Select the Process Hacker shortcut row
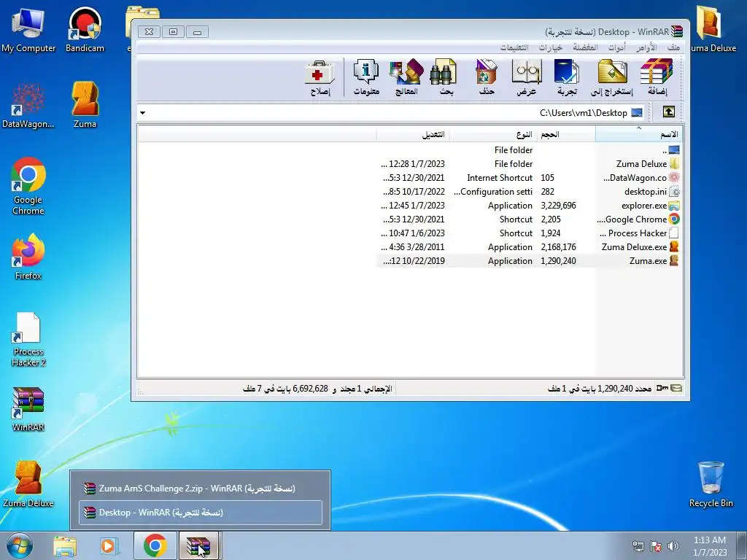This screenshot has width=747, height=560. coord(529,233)
